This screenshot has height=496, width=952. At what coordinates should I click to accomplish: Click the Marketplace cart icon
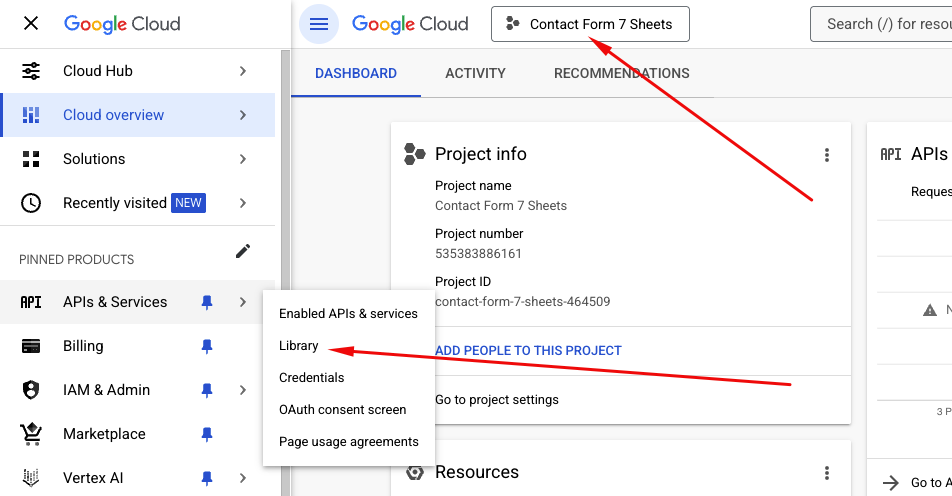[x=31, y=434]
